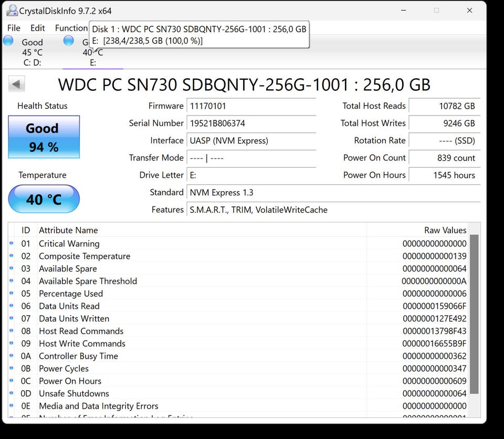The height and width of the screenshot is (439, 504).
Task: Select the C: D: disk status orb
Action: [x=8, y=41]
